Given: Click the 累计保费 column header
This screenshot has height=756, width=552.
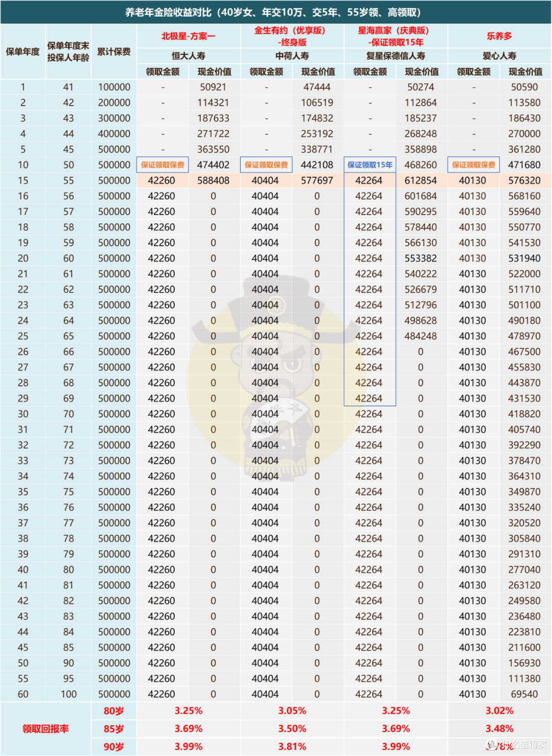Looking at the screenshot, I should click(x=114, y=52).
